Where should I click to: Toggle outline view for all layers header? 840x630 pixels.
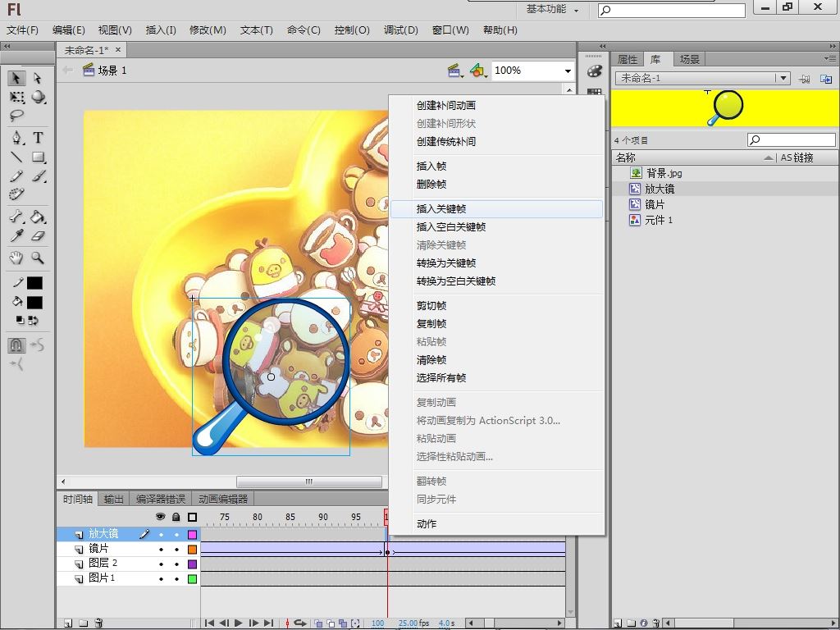click(x=192, y=517)
